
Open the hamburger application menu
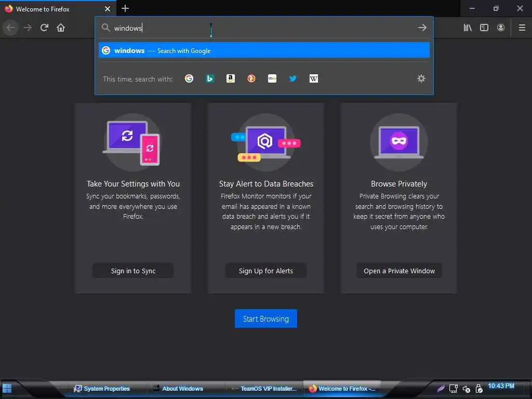pyautogui.click(x=522, y=28)
